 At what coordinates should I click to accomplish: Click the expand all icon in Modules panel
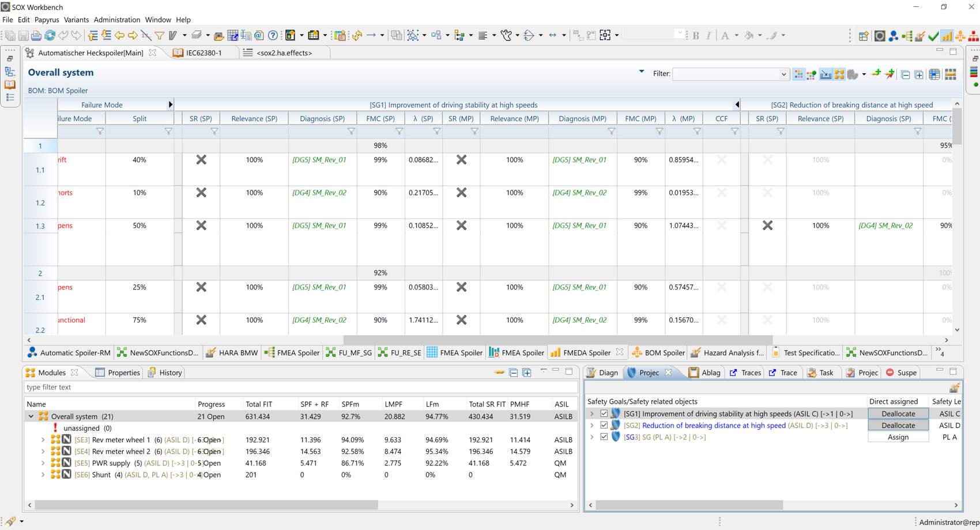pyautogui.click(x=527, y=373)
